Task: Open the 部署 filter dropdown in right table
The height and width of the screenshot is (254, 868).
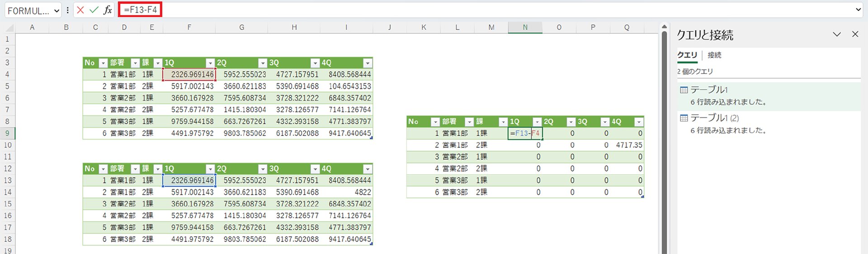Action: tap(469, 122)
